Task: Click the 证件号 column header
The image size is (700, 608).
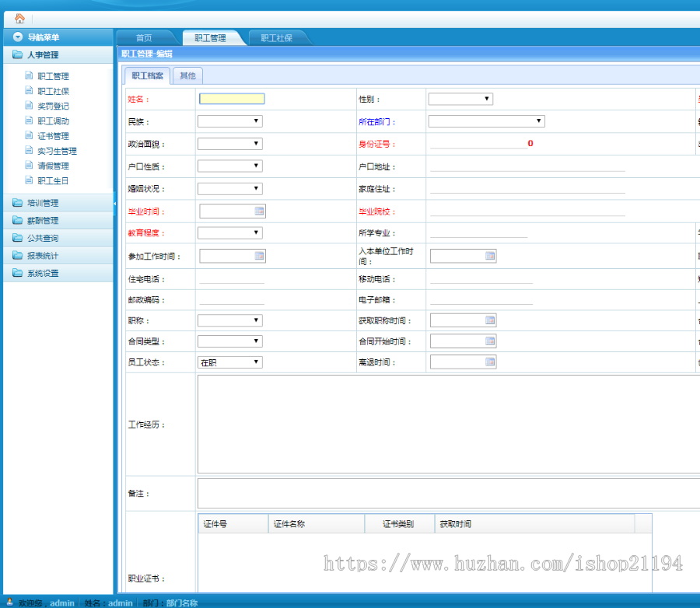Action: point(233,523)
